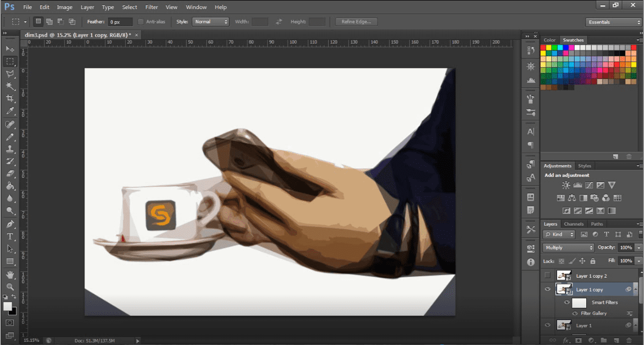Expand the Essentials workspace dropdown
This screenshot has height=345, width=644.
[614, 22]
